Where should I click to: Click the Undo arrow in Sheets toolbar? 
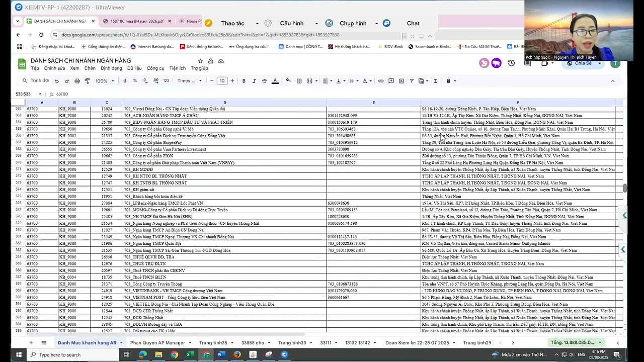57,81
